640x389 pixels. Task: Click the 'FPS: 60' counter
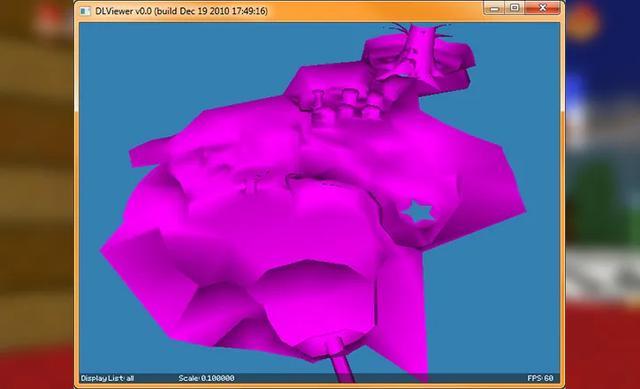540,378
